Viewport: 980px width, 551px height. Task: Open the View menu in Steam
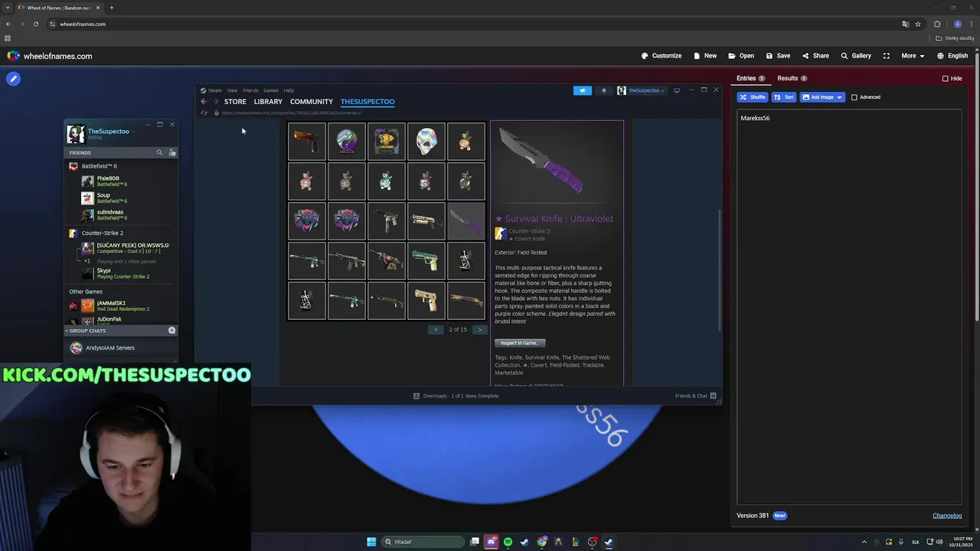click(x=232, y=90)
